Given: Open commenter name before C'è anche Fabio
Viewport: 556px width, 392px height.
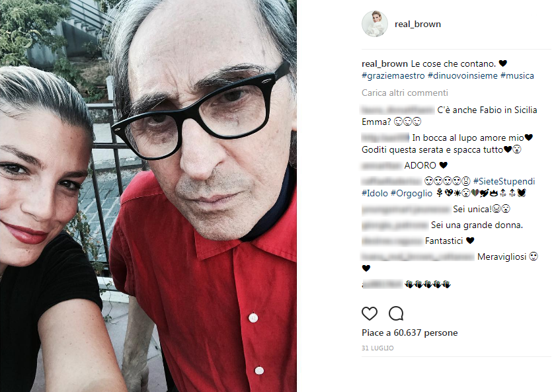Looking at the screenshot, I should tap(398, 110).
